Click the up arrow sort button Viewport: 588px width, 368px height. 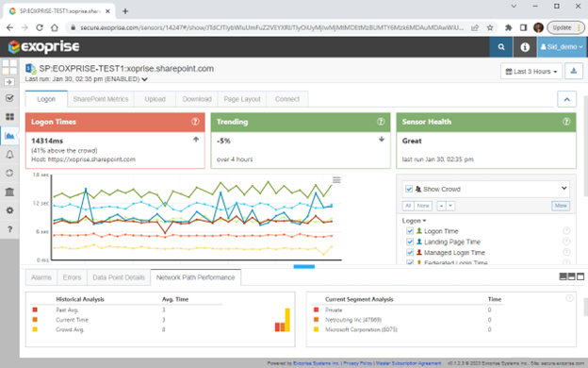(441, 206)
